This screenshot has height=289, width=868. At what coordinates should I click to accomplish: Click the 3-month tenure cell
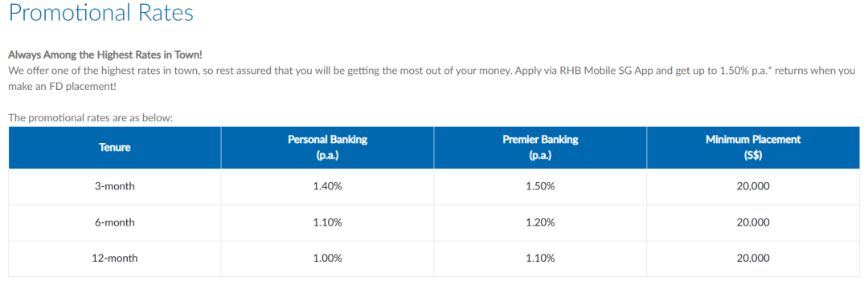[x=115, y=186]
